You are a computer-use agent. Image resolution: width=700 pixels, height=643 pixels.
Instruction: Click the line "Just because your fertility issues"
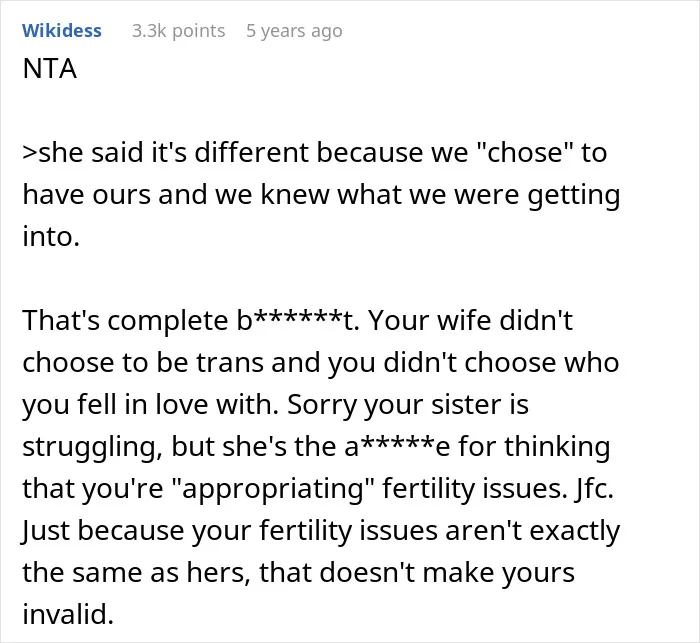[321, 531]
